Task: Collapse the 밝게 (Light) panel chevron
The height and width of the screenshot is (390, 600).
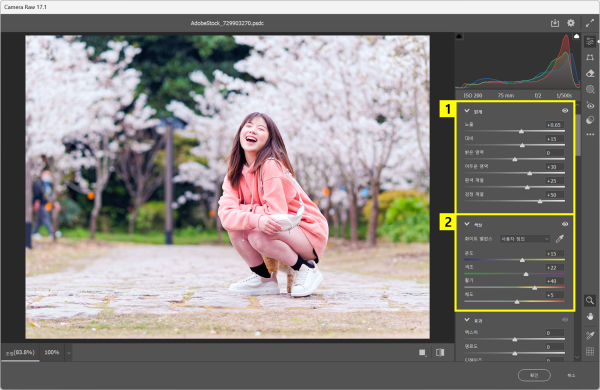Action: click(x=467, y=111)
